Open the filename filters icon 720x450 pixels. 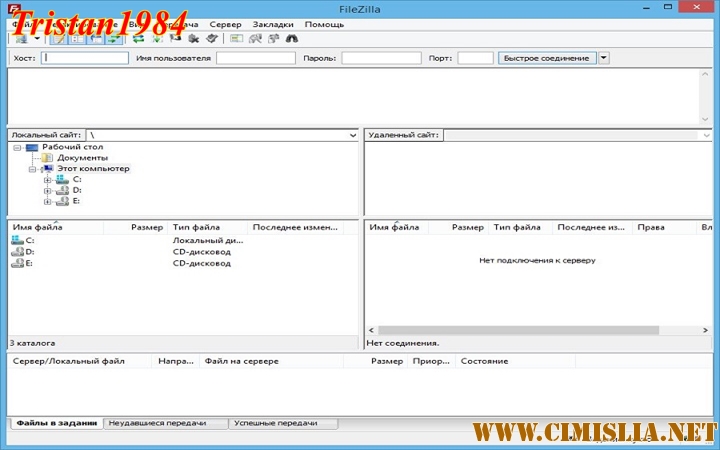pyautogui.click(x=237, y=39)
